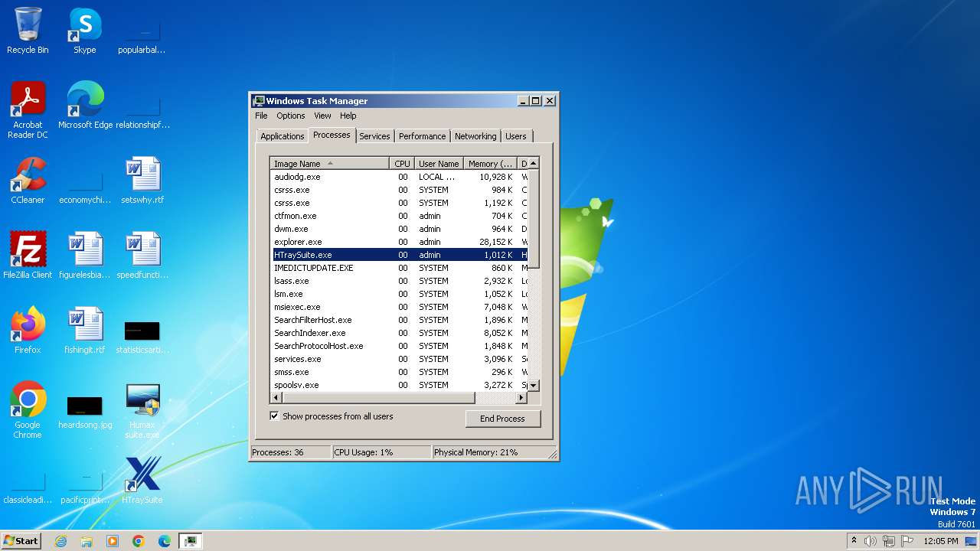Show hidden tray icons arrow
The image size is (980, 551).
(x=854, y=540)
